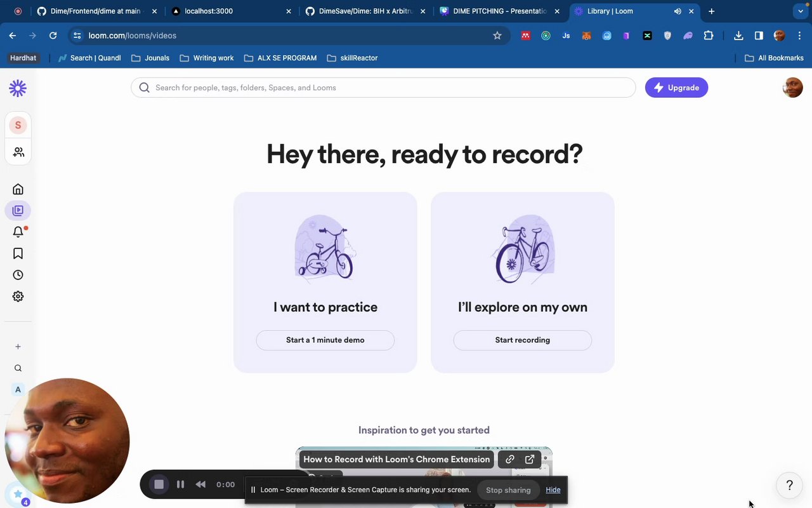Click the purple ghost Phantom extension icon
This screenshot has height=508, width=812.
688,36
